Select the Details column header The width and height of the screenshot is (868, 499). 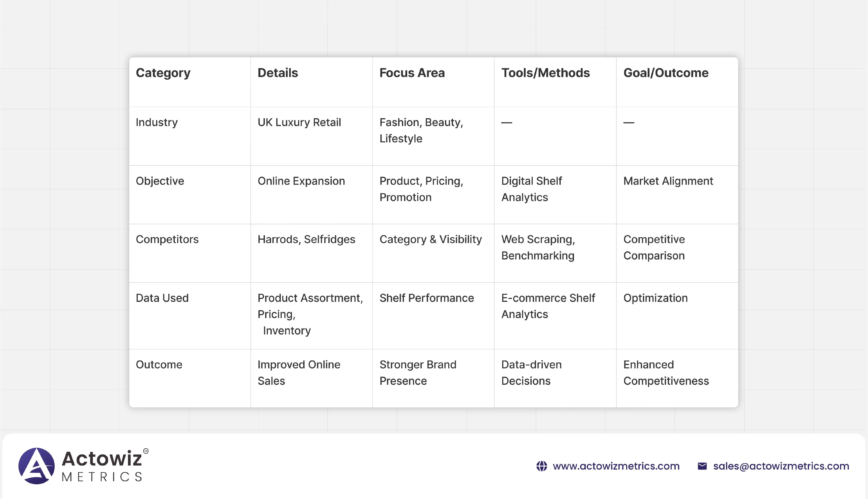point(278,73)
